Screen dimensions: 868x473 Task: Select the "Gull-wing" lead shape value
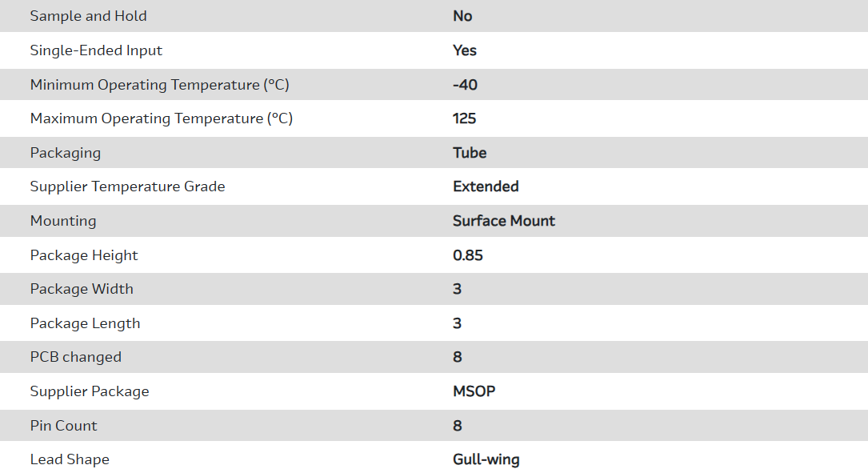click(x=486, y=459)
